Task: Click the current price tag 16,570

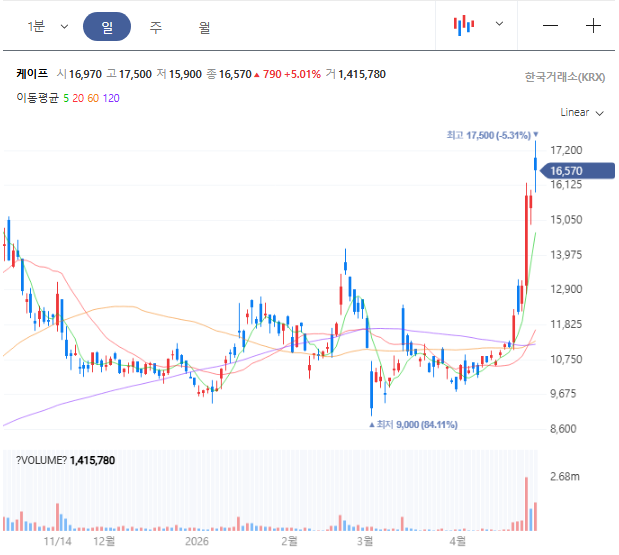Action: click(x=577, y=171)
